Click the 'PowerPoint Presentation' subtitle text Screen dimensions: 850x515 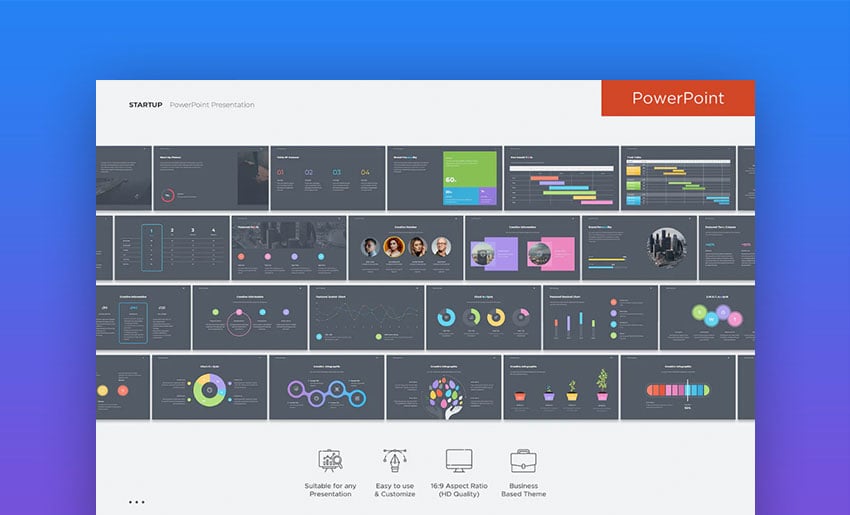coord(212,105)
